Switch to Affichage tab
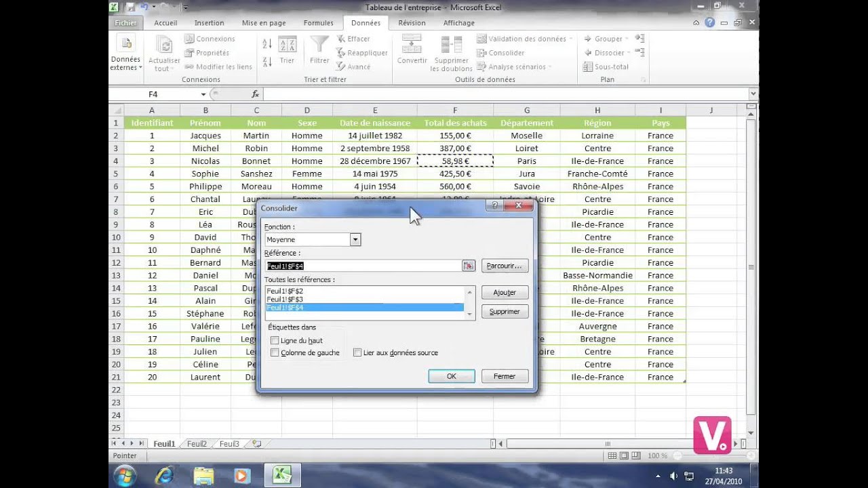The height and width of the screenshot is (488, 868). pyautogui.click(x=458, y=22)
